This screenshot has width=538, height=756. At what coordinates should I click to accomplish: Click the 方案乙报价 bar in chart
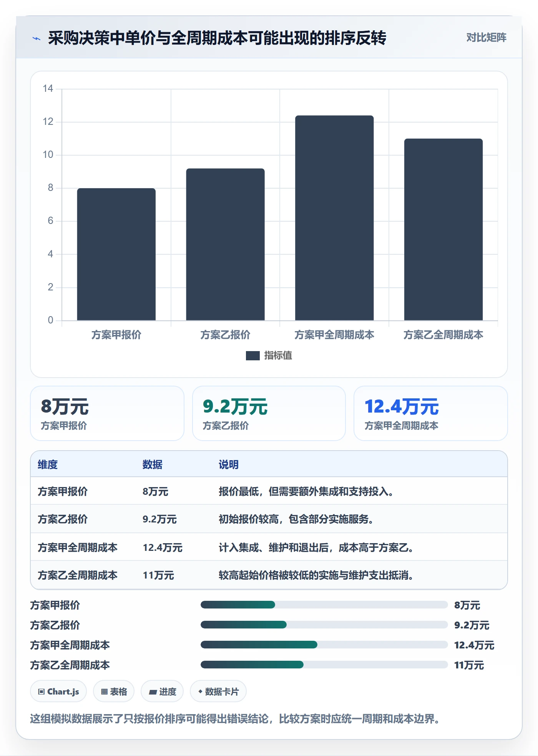(x=225, y=244)
